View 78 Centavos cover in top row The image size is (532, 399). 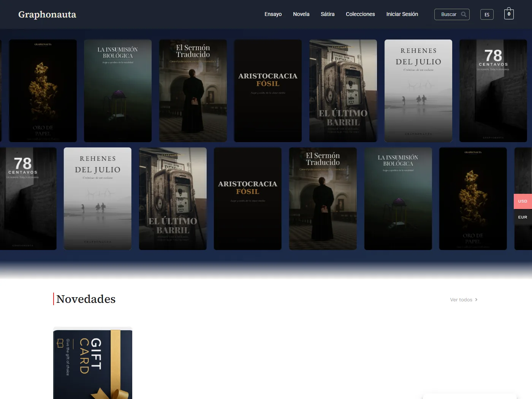493,91
